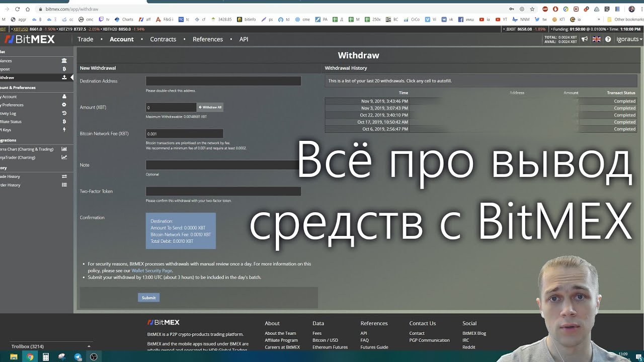Click the address bar URL
644x362 pixels.
click(x=72, y=9)
